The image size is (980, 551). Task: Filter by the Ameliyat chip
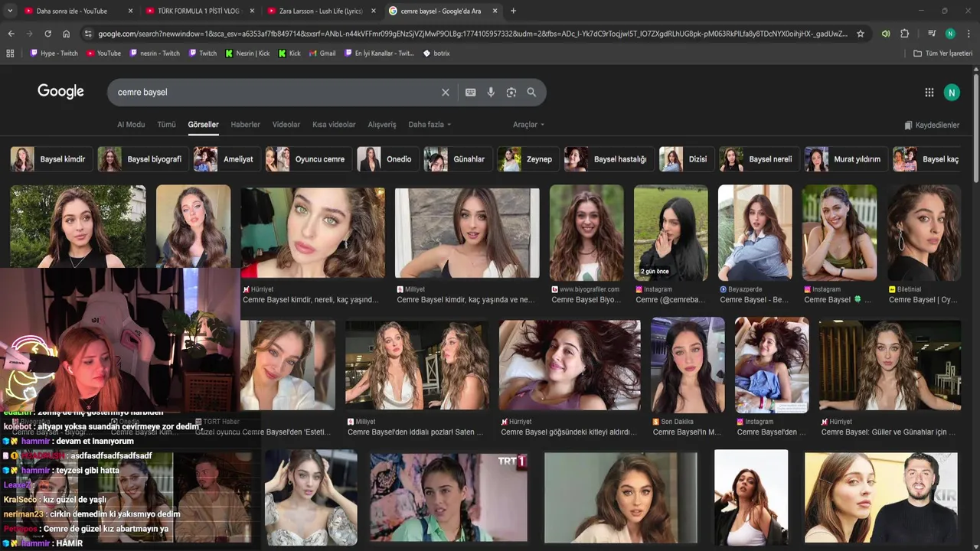[227, 159]
